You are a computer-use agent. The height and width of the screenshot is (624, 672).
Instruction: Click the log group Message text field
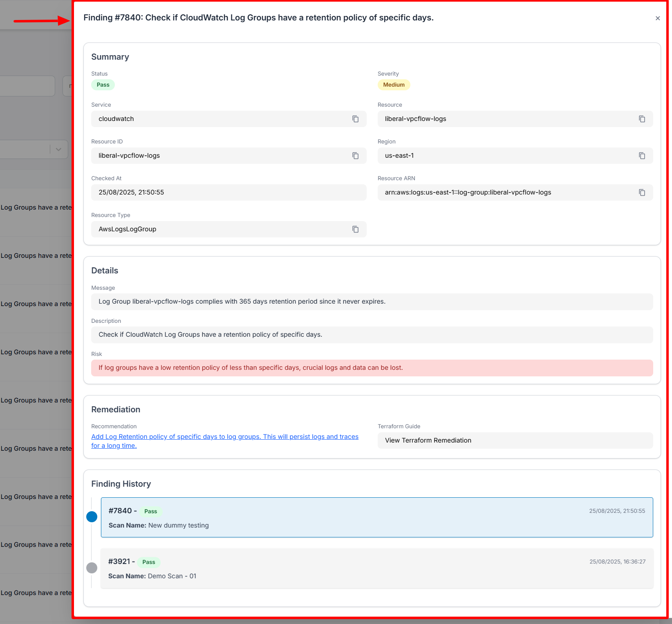(x=372, y=302)
